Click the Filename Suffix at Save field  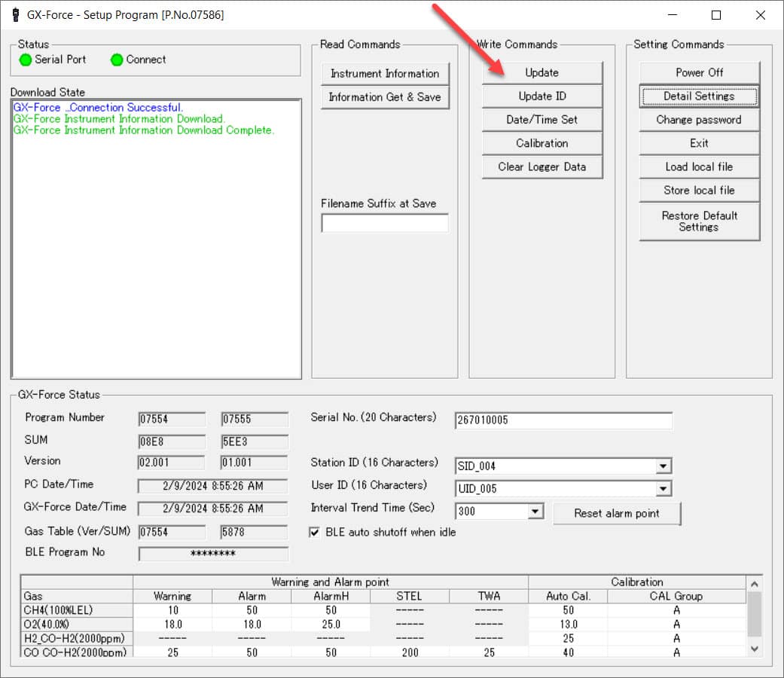tap(384, 222)
